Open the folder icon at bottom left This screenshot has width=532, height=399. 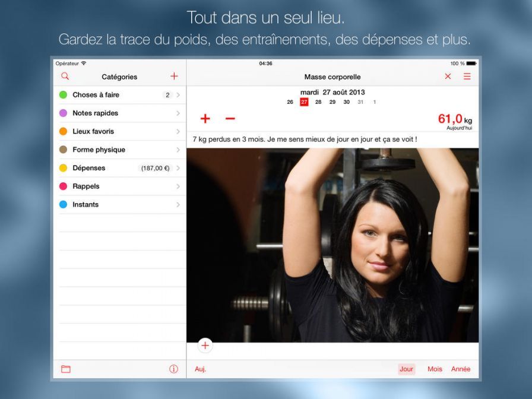pyautogui.click(x=65, y=369)
